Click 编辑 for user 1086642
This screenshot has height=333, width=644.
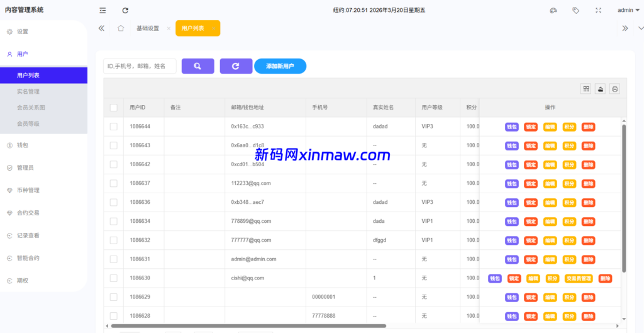550,165
